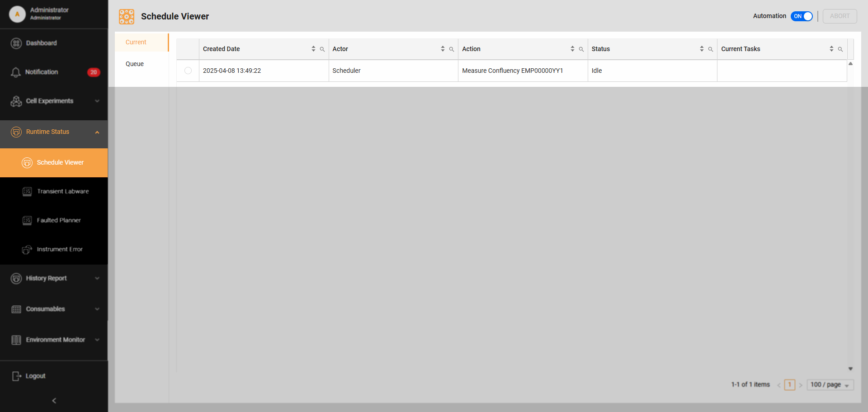Click the sort arrows in Actor column

pyautogui.click(x=443, y=49)
